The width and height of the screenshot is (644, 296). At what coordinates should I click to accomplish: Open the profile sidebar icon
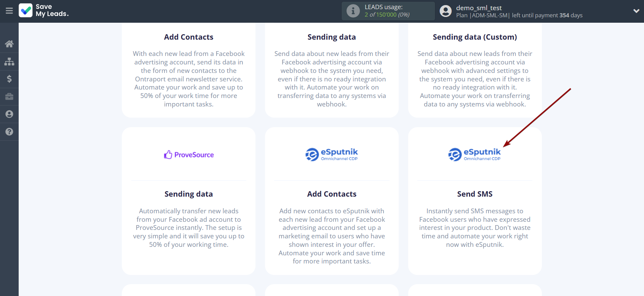click(9, 114)
